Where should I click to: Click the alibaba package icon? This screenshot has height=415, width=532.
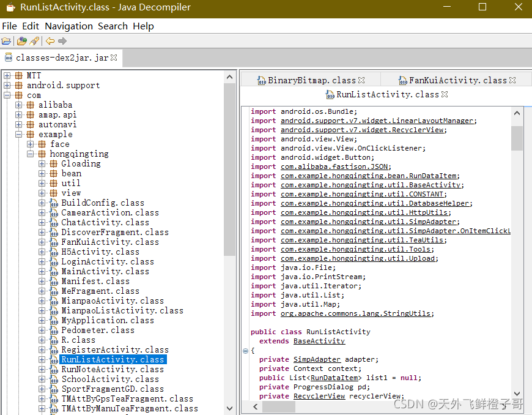coord(31,105)
